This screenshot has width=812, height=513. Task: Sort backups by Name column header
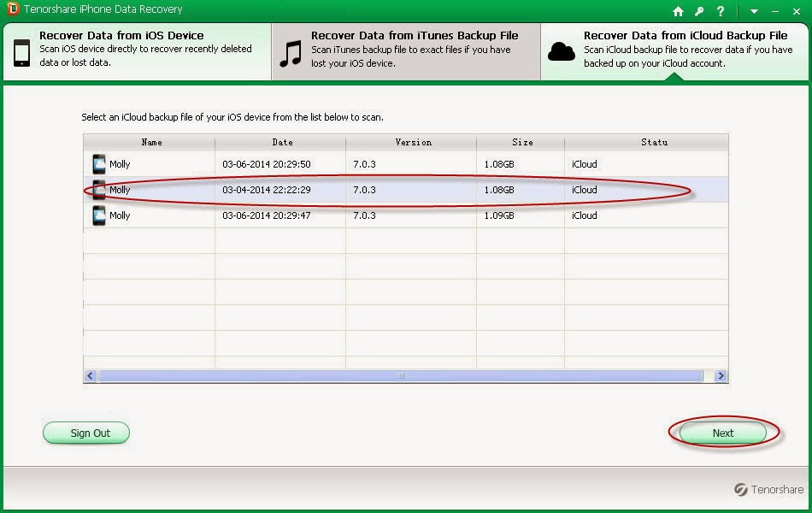pos(149,142)
